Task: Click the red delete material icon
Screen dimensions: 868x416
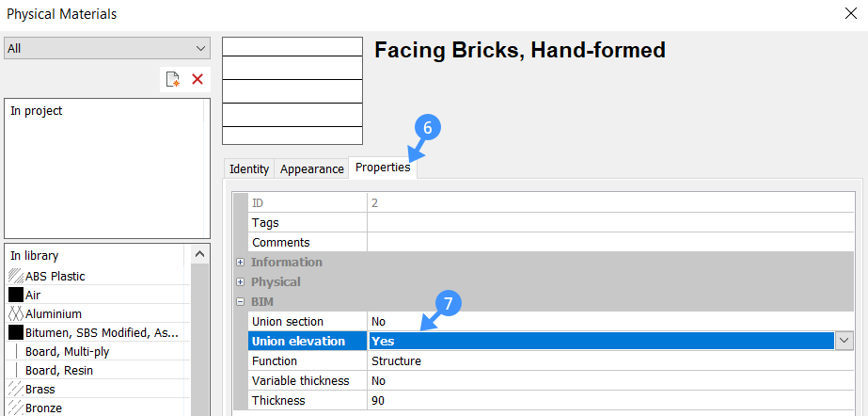Action: [197, 79]
